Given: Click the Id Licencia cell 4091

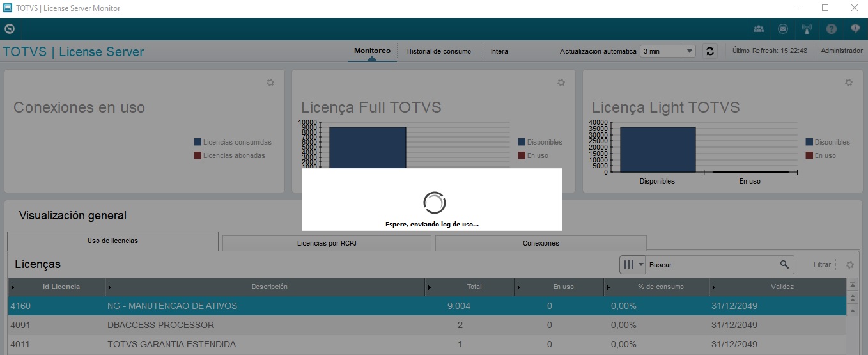Looking at the screenshot, I should pyautogui.click(x=20, y=325).
